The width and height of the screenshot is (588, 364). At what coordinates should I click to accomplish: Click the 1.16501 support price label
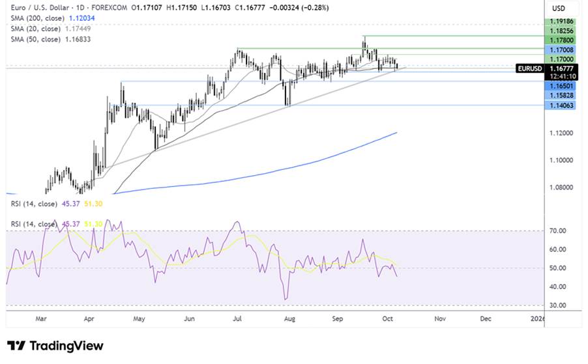(x=559, y=86)
